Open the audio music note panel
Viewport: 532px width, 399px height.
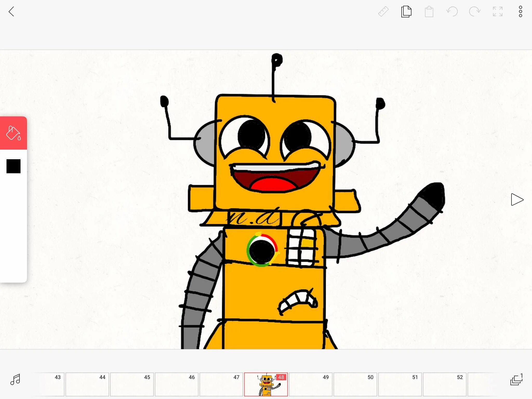coord(15,380)
